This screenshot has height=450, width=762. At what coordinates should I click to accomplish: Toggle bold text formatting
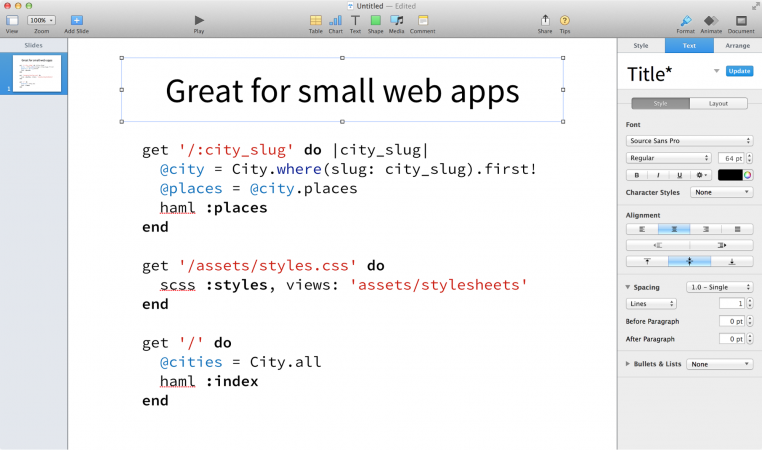(x=636, y=175)
